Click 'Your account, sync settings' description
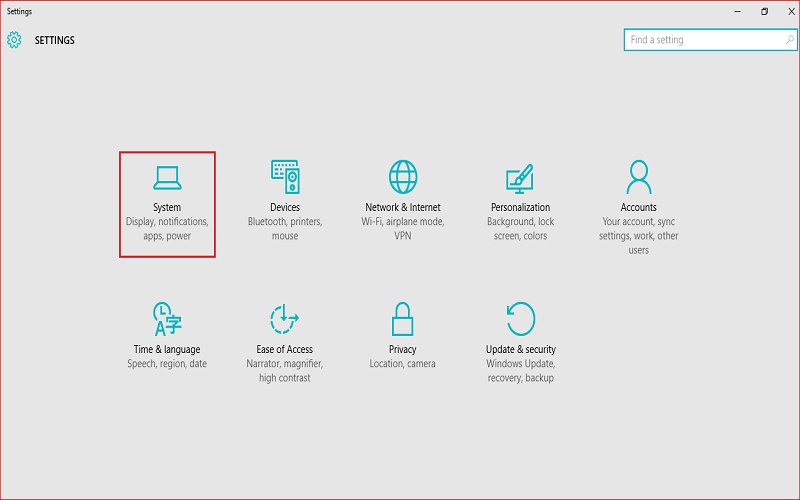Screen dimensions: 800x500 [x=638, y=236]
